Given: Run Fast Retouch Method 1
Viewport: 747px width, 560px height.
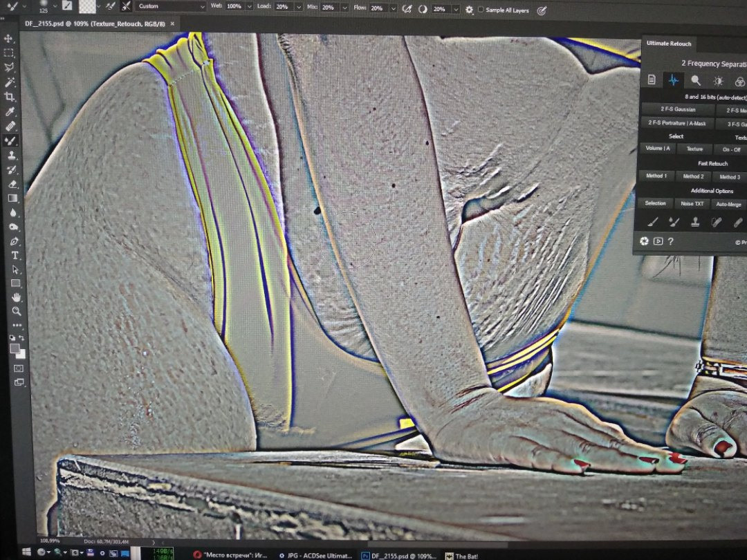Looking at the screenshot, I should (x=656, y=176).
